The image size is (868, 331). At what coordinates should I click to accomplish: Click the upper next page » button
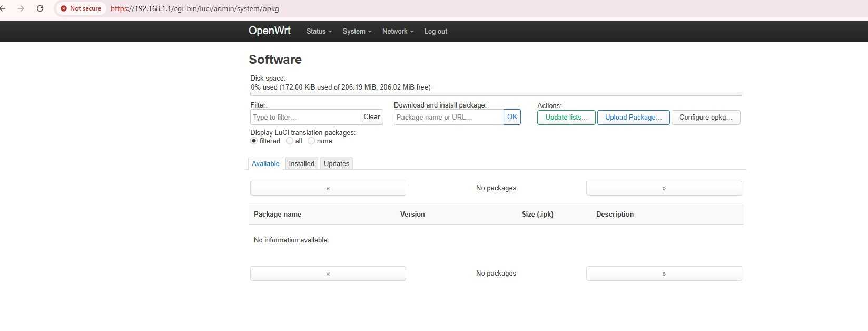[x=664, y=188]
